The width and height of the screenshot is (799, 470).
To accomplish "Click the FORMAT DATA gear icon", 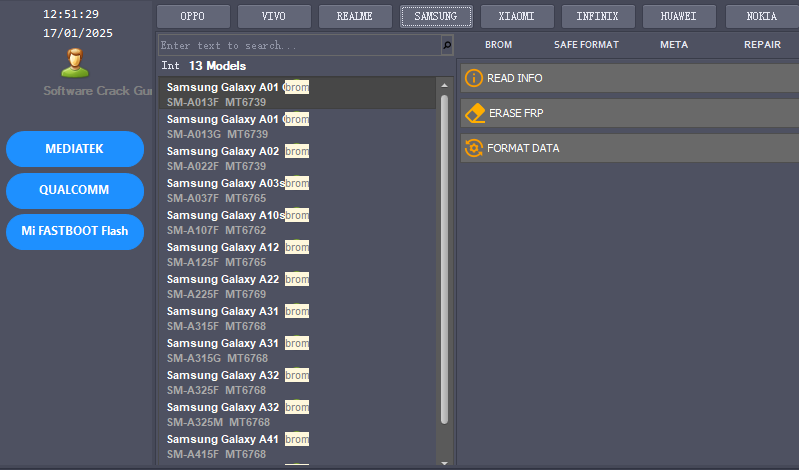I will point(474,148).
